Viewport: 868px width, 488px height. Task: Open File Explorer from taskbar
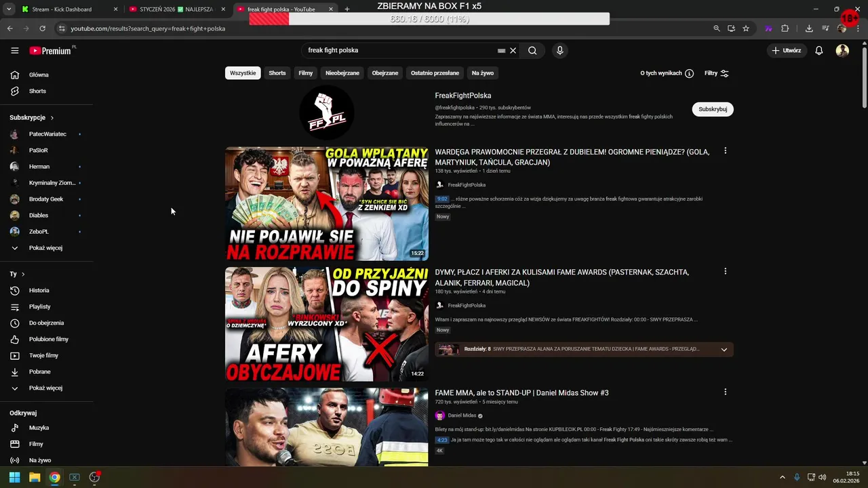[x=35, y=477]
